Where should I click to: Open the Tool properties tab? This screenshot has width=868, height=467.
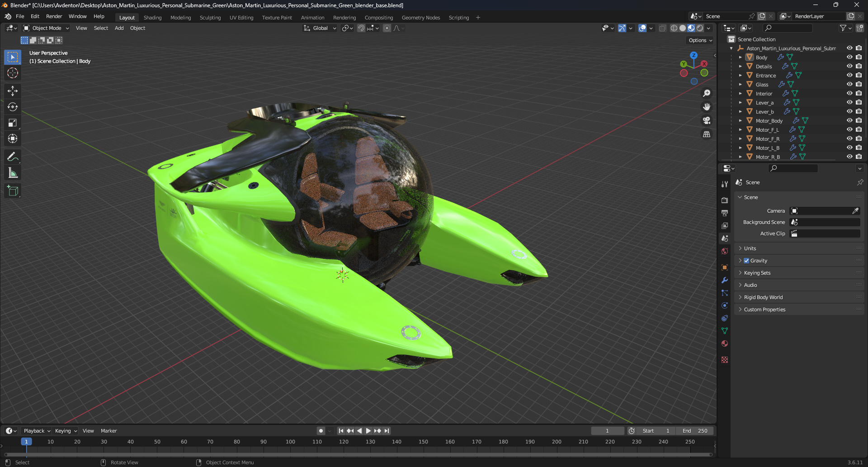click(x=725, y=184)
